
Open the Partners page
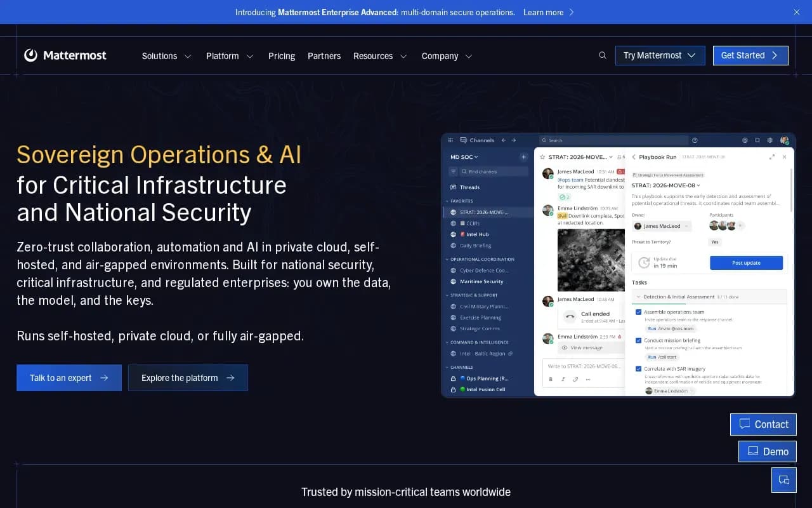(x=324, y=56)
